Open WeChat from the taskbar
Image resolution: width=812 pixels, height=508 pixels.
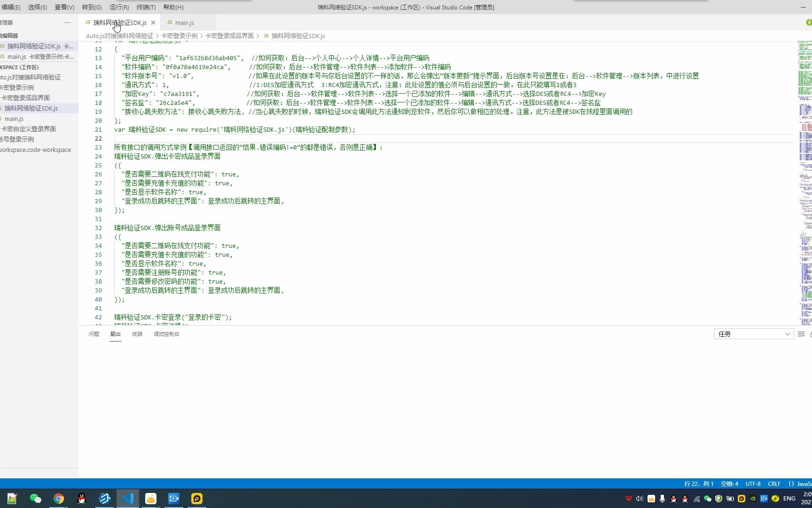coord(35,499)
